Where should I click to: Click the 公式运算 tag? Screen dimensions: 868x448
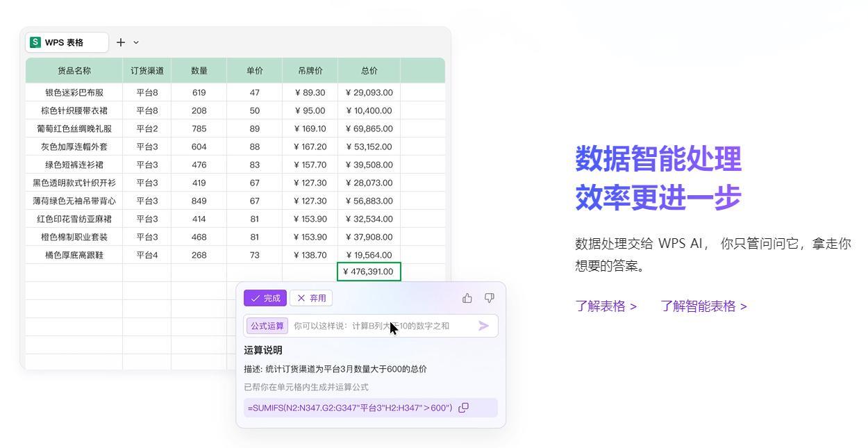click(267, 326)
